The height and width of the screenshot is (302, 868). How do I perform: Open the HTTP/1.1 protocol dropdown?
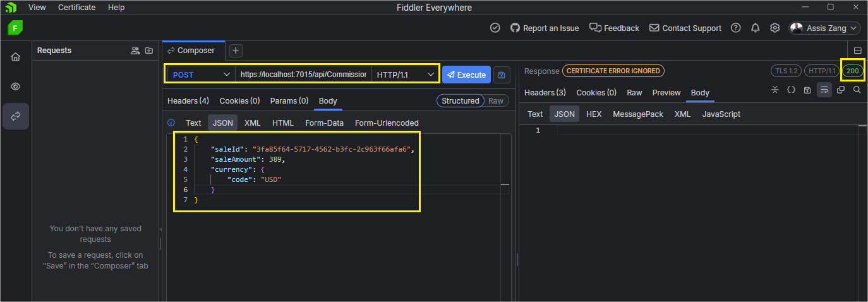[405, 75]
